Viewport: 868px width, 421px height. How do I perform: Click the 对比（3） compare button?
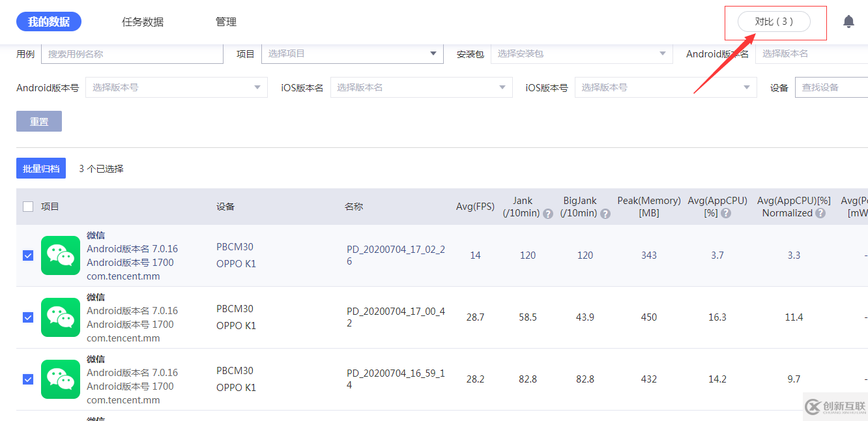(775, 21)
